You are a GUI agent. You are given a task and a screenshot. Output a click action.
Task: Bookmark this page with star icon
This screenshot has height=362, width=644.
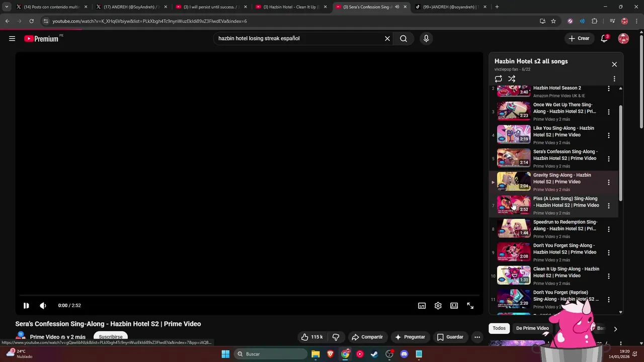553,21
